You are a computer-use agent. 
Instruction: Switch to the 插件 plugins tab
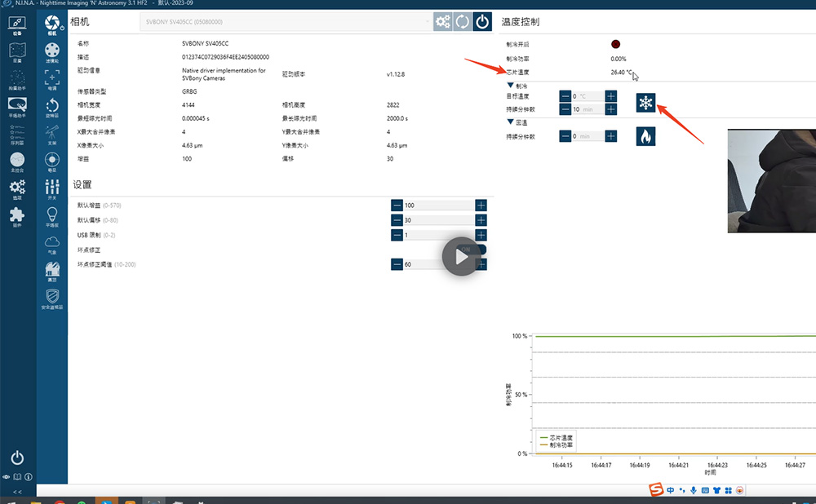(x=16, y=216)
